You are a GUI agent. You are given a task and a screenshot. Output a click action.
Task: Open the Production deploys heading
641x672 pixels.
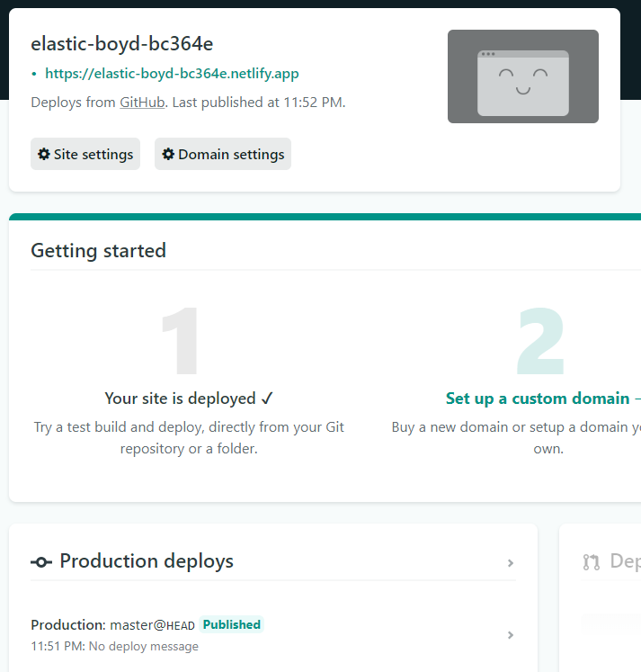tap(147, 561)
